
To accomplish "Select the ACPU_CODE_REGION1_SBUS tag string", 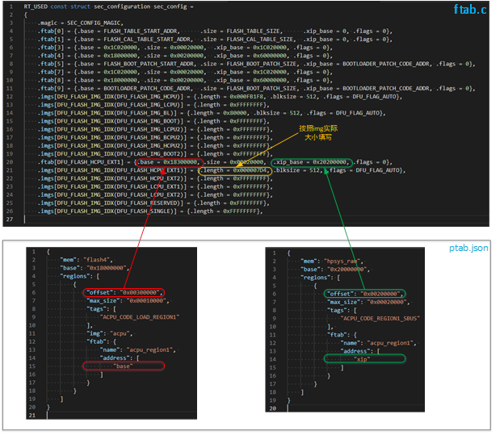I will (378, 317).
